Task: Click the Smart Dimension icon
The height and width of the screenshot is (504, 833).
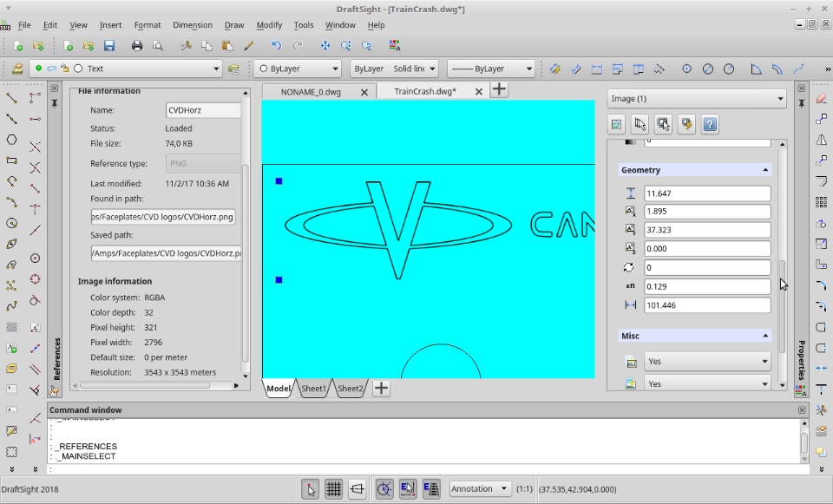Action: (x=555, y=69)
